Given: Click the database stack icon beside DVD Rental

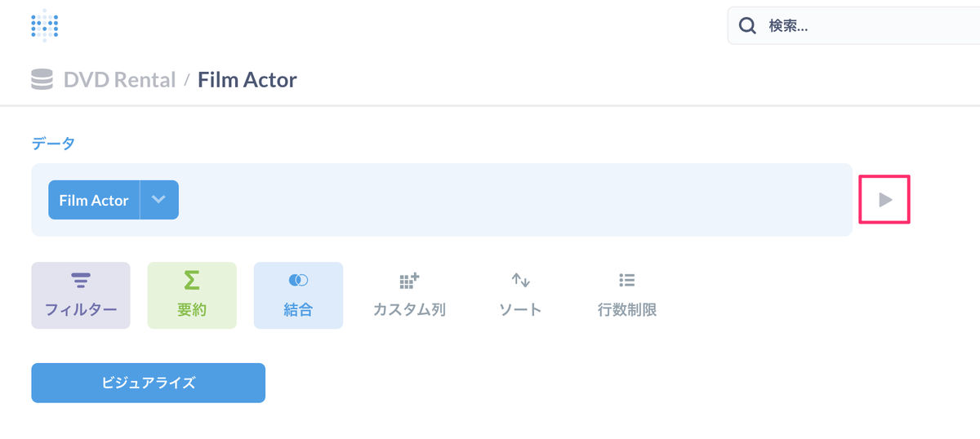Looking at the screenshot, I should coord(42,80).
